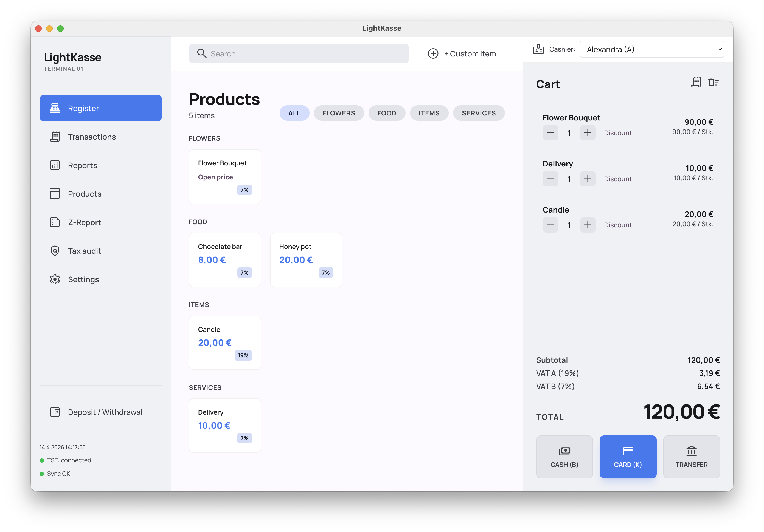Viewport: 764px width, 532px height.
Task: Open Settings via the gear icon
Action: pyautogui.click(x=55, y=279)
